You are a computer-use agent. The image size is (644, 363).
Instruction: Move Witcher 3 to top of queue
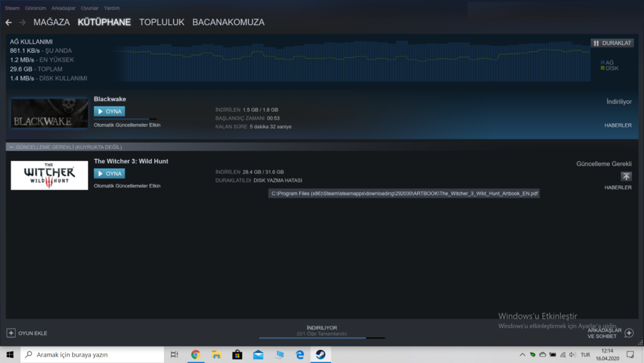coord(626,176)
